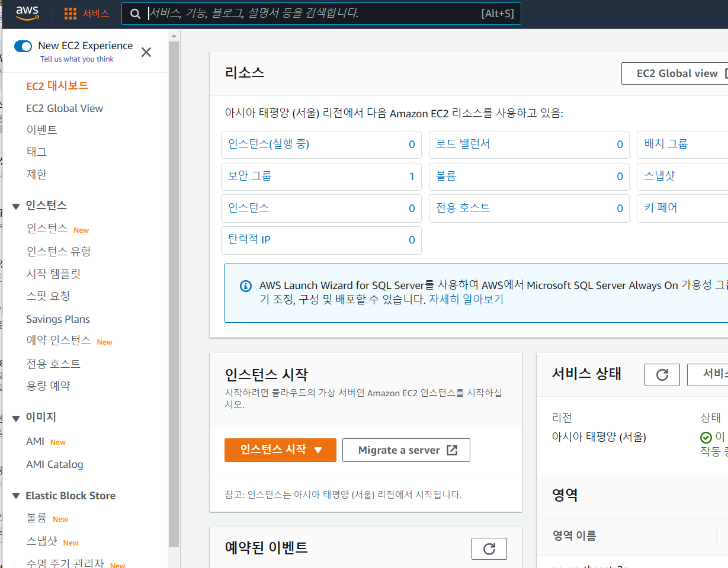
Task: Open the Tell us what you think link
Action: (x=77, y=59)
